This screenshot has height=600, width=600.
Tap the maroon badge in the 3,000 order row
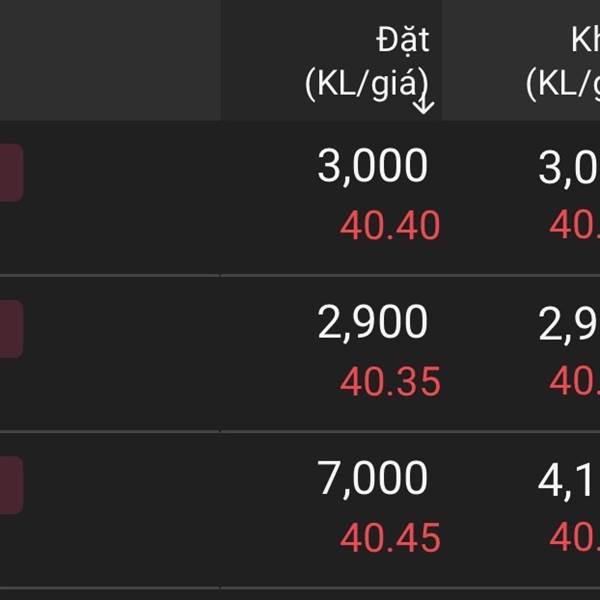click(x=11, y=173)
